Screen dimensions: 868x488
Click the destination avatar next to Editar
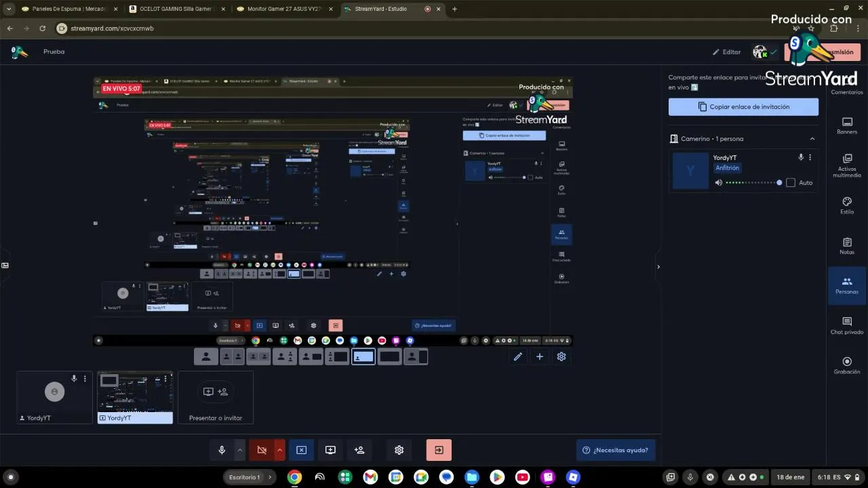(760, 52)
